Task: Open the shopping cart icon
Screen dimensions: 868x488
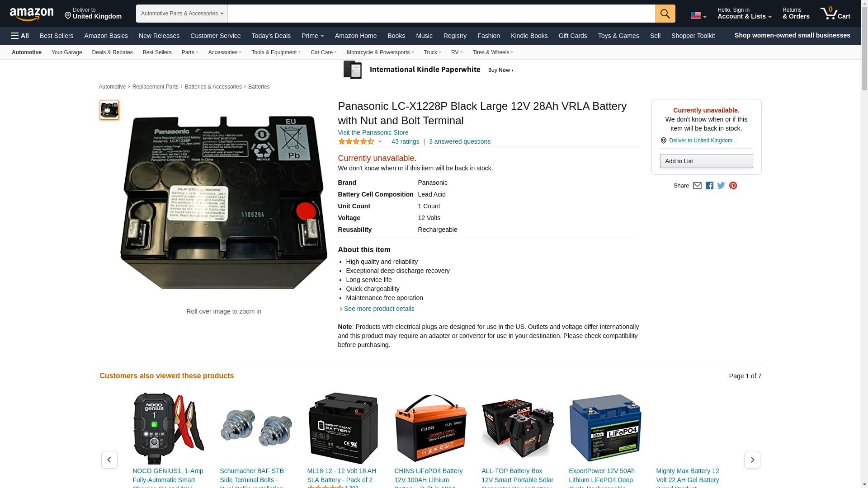Action: pos(835,13)
